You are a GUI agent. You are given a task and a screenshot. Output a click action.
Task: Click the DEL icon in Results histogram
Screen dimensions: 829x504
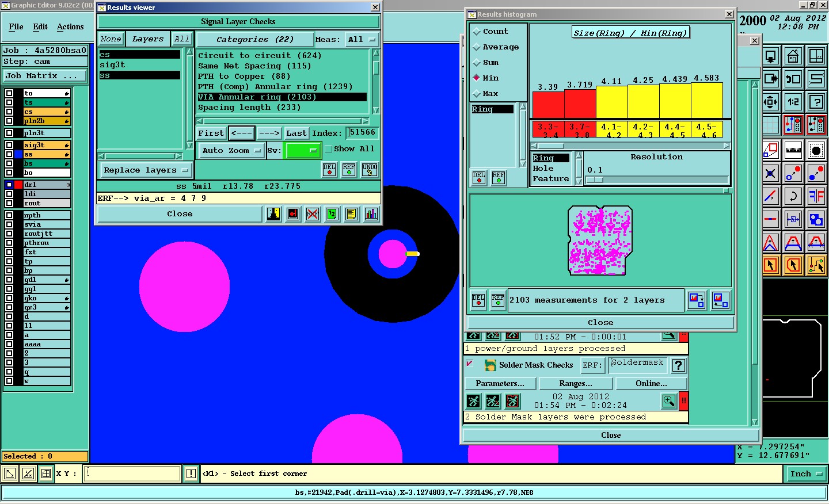point(479,178)
